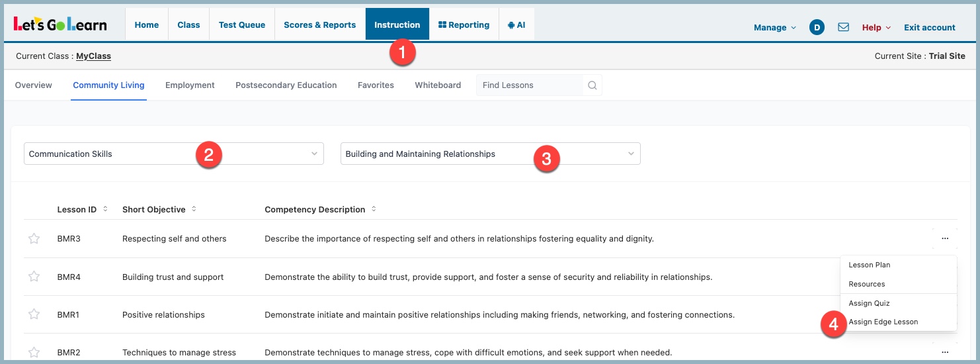Toggle favorite star for BMR4 lesson
980x364 pixels.
(x=34, y=277)
